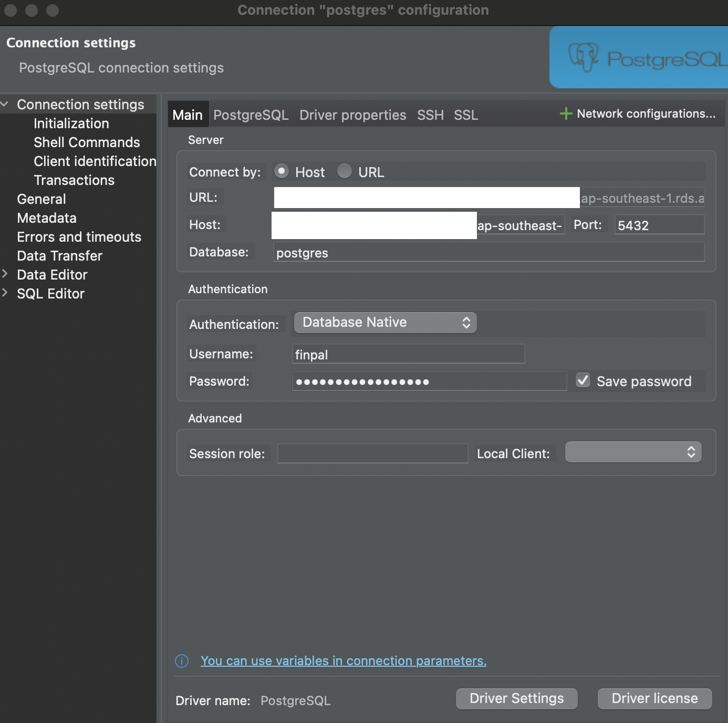
Task: Select the Host radio button
Action: pyautogui.click(x=282, y=171)
